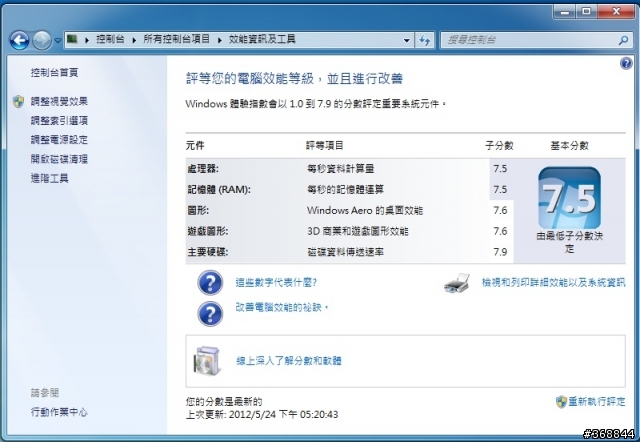Click the question icon beside 這些數字代表什麼
This screenshot has height=442, width=640.
(210, 283)
